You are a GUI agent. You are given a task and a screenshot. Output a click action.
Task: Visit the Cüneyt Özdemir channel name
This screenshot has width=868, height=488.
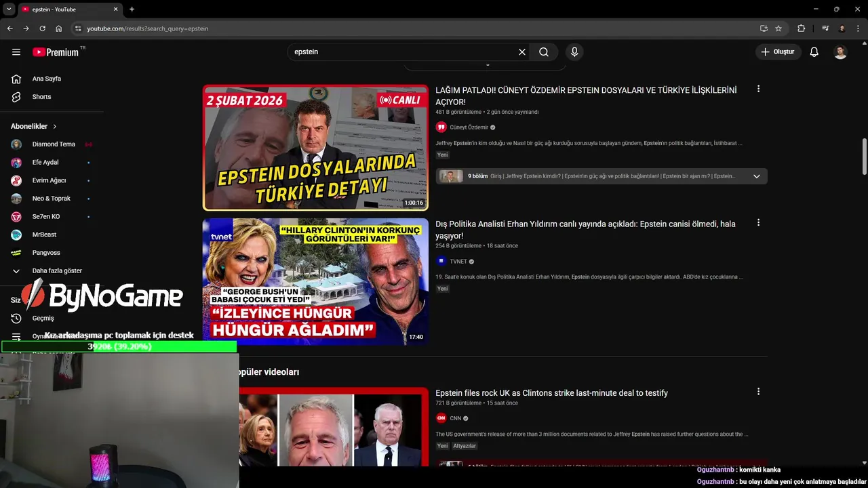tap(469, 127)
